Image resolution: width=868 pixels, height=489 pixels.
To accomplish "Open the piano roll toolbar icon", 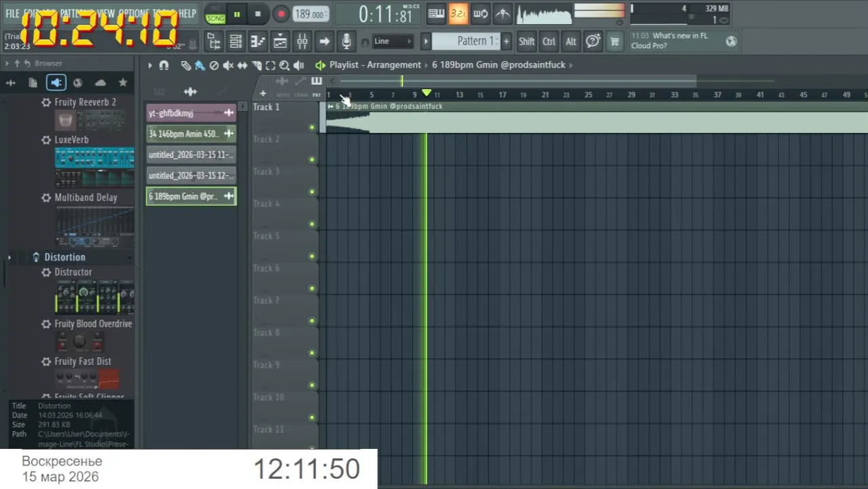I will point(257,41).
